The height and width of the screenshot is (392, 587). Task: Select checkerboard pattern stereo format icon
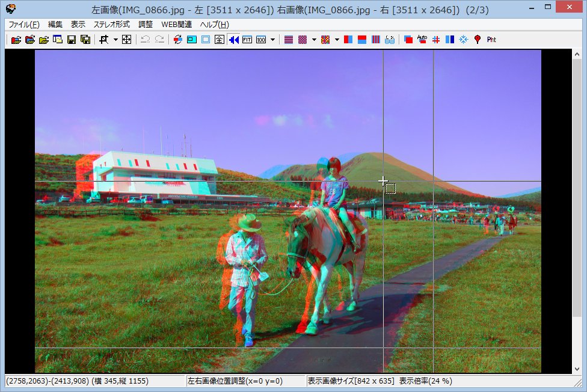303,40
